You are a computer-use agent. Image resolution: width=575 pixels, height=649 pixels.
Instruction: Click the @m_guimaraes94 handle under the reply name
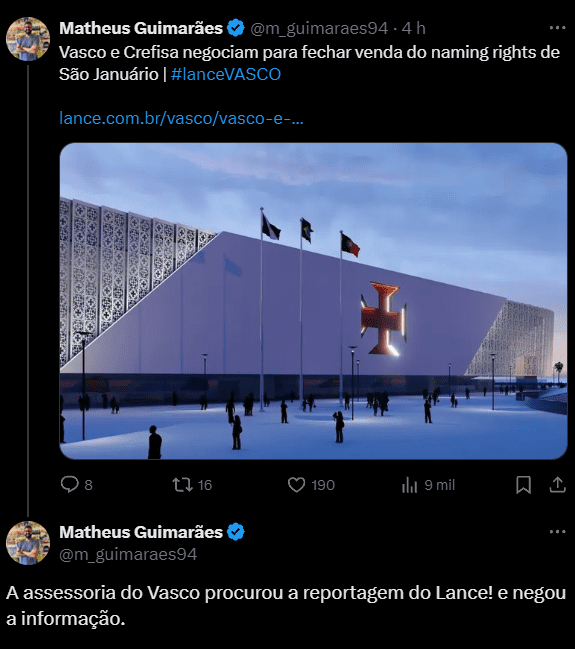(128, 554)
